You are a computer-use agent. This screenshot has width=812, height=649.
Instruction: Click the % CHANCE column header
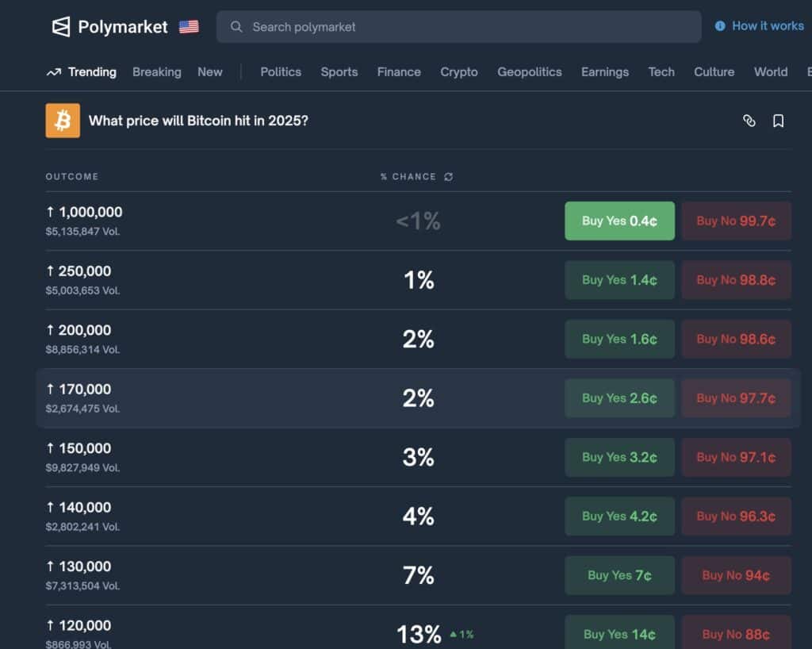pyautogui.click(x=408, y=177)
